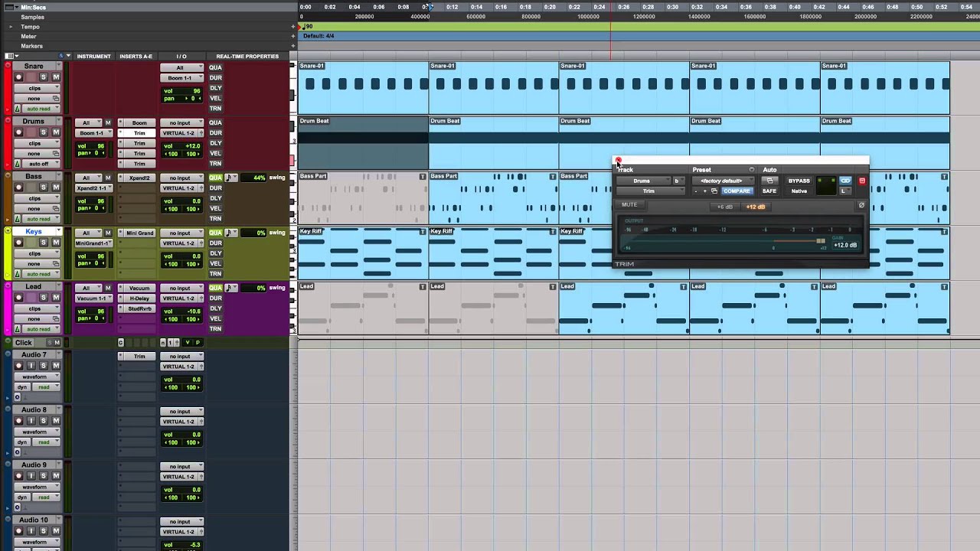
Task: Click the copy settings icon beside COMPARE
Action: click(x=714, y=191)
